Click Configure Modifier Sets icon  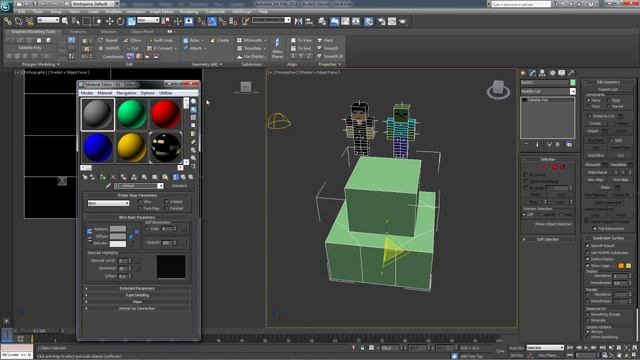(569, 144)
